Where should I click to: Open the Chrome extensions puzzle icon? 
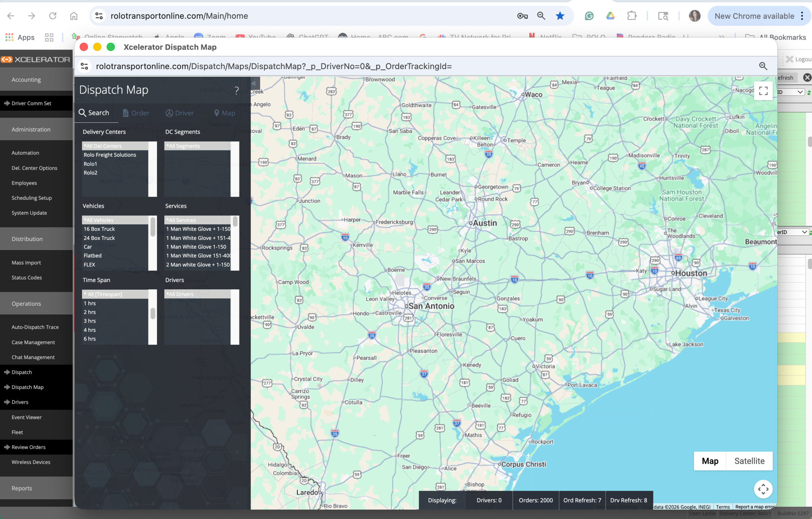pos(632,16)
